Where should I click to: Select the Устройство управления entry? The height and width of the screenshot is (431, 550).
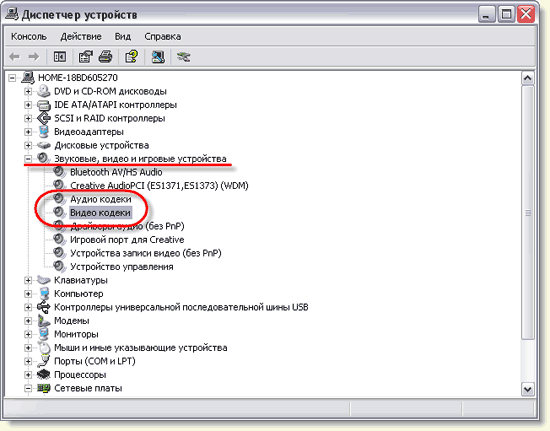click(122, 267)
